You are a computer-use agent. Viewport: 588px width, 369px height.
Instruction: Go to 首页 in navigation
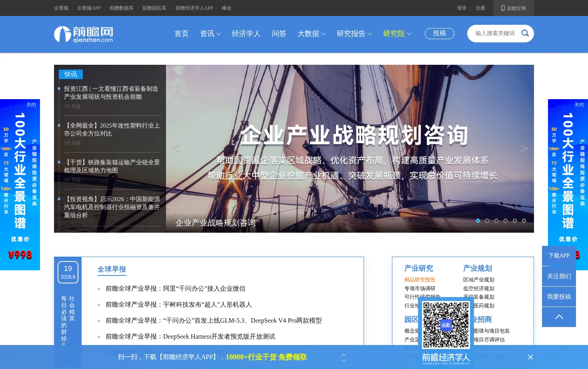(182, 34)
